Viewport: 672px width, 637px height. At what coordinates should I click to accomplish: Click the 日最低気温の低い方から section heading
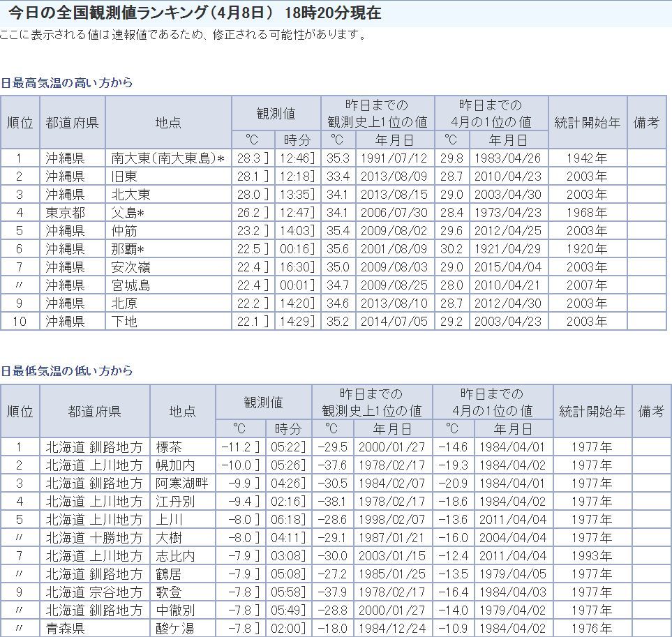click(x=67, y=371)
